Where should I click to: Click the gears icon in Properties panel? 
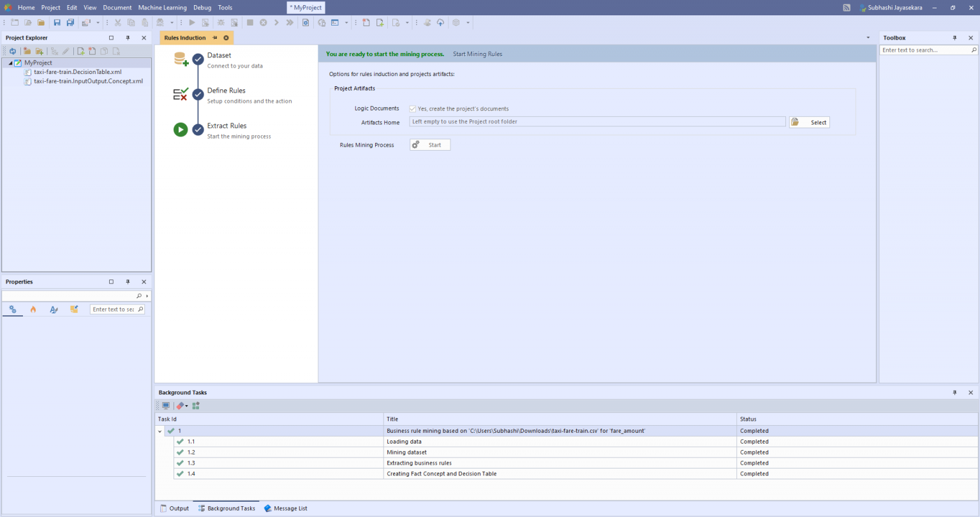pyautogui.click(x=13, y=310)
